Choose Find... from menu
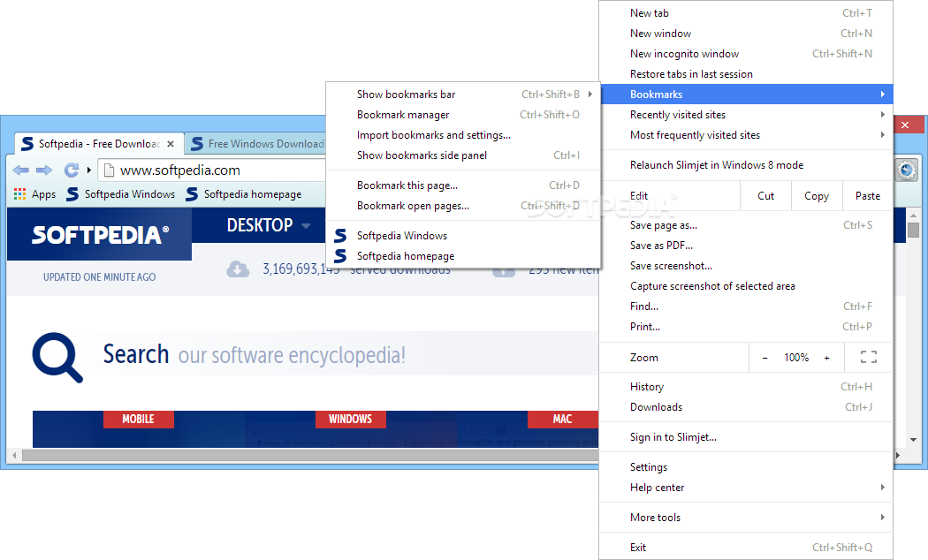The image size is (928, 560). click(746, 306)
